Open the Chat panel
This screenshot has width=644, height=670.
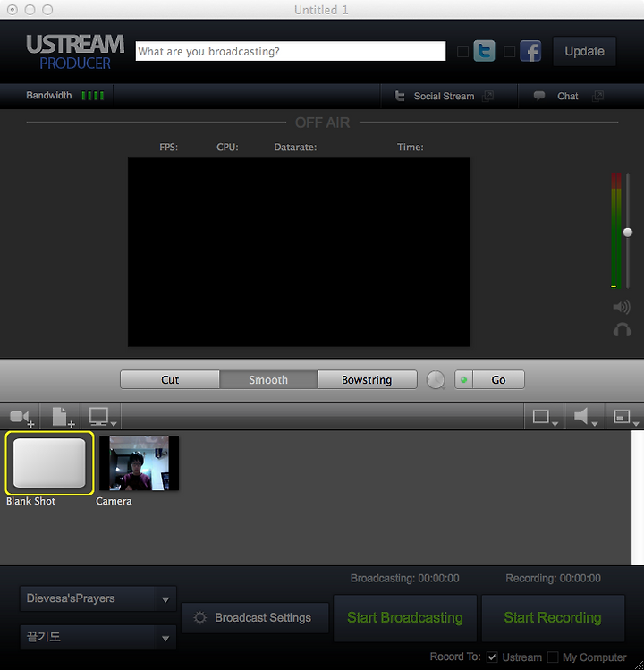click(x=567, y=96)
